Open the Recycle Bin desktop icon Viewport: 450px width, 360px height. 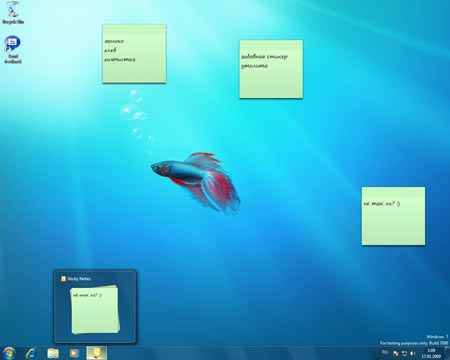[13, 13]
